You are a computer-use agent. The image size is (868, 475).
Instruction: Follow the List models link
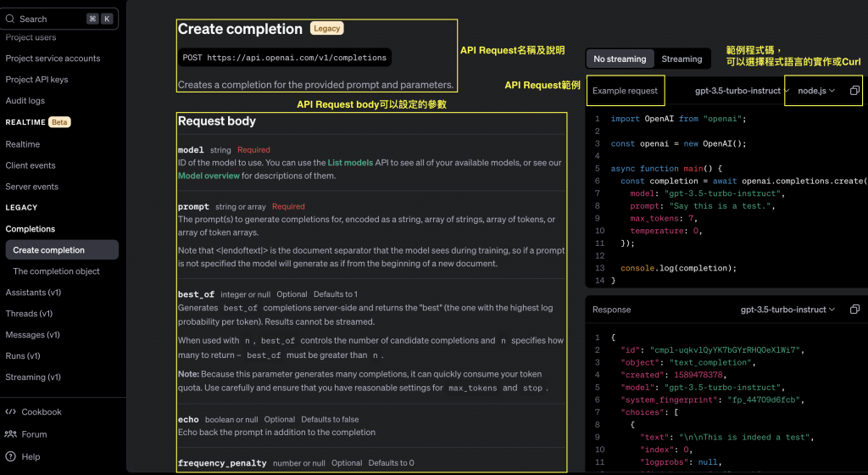pos(350,163)
